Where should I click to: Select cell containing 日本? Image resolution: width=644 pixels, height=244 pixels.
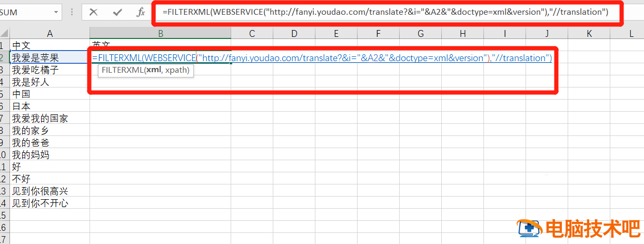(50, 106)
